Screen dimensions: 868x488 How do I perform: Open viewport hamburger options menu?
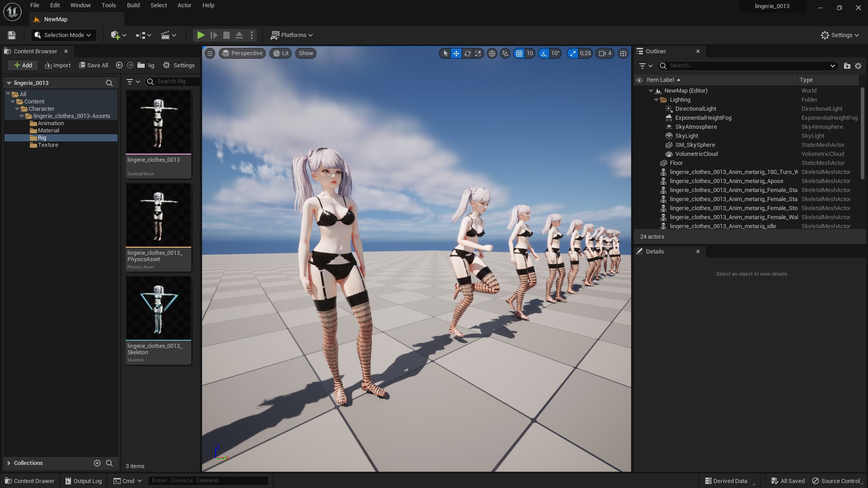pyautogui.click(x=210, y=53)
